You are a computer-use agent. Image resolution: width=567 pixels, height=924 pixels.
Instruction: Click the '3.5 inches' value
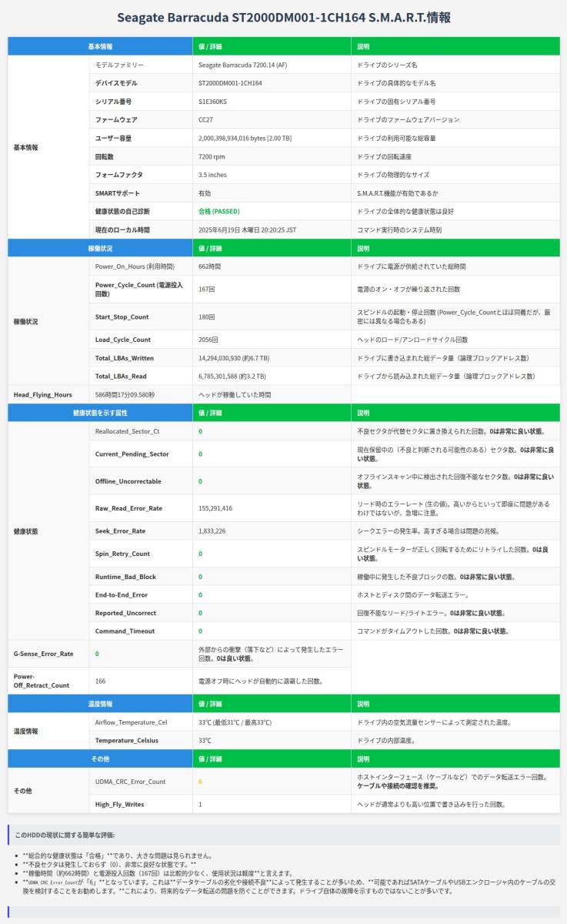[212, 175]
